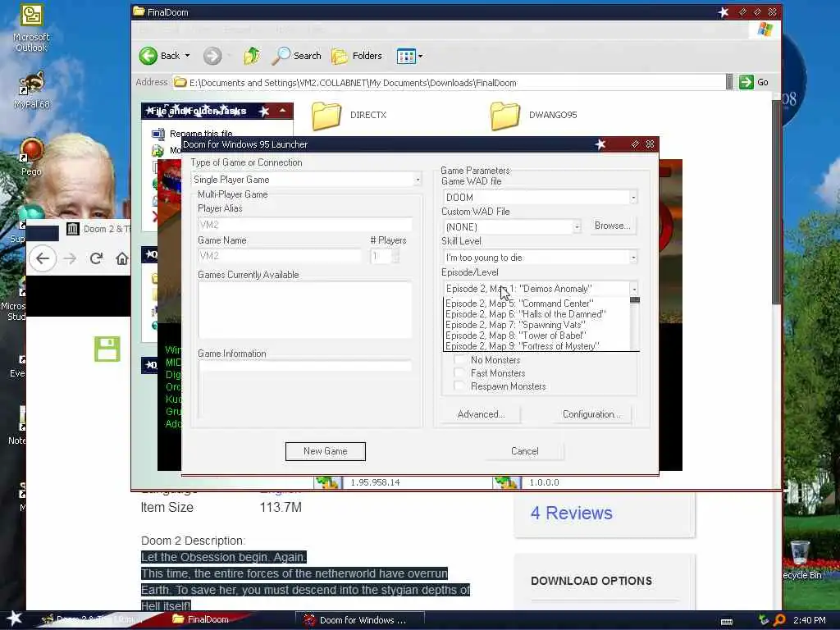840x630 pixels.
Task: Open the Recycle Bin desktop icon
Action: [x=801, y=559]
